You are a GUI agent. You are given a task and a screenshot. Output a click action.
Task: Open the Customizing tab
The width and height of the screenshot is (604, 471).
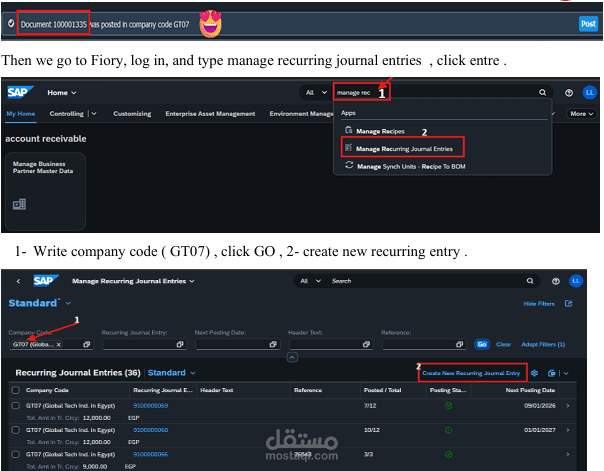click(132, 114)
